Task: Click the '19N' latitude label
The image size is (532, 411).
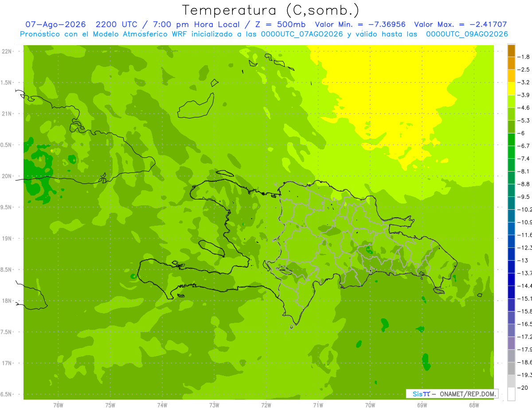Action: tap(7, 239)
